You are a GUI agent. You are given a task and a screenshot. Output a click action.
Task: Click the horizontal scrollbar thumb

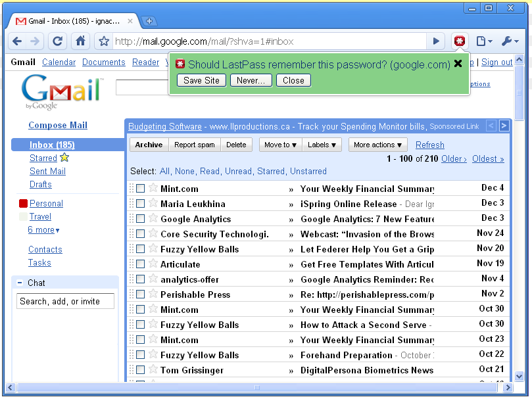coord(257,387)
